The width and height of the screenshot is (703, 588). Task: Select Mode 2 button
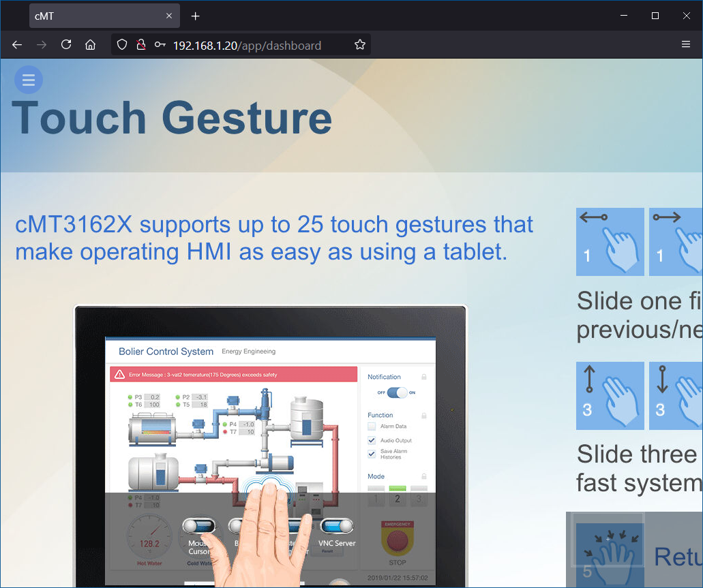point(398,497)
